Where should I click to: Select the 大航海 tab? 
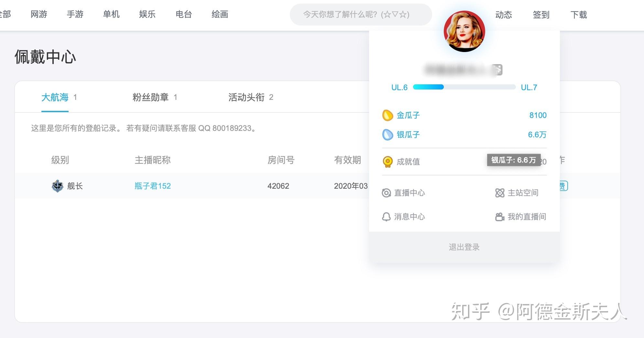point(55,97)
